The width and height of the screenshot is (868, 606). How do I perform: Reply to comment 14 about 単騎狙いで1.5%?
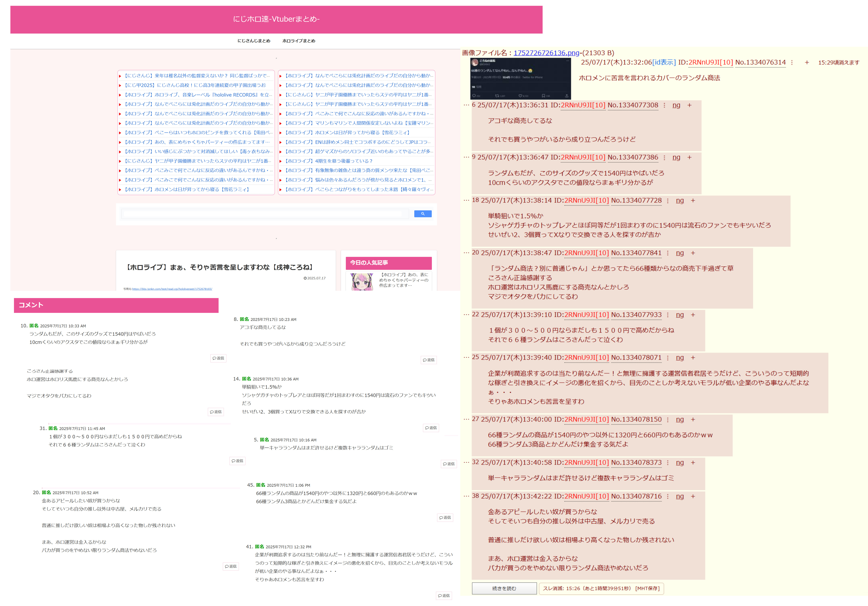(x=431, y=428)
